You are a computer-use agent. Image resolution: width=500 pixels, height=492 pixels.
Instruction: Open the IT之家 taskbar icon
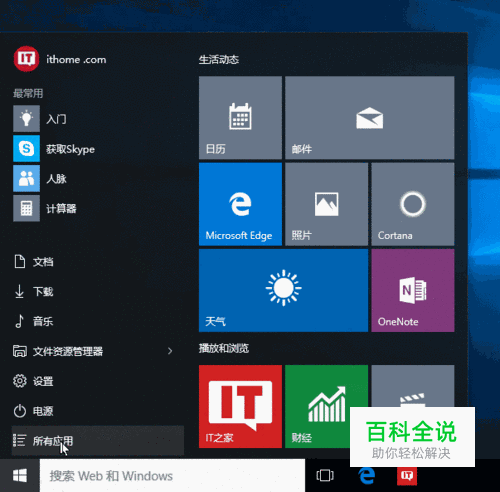[x=407, y=476]
